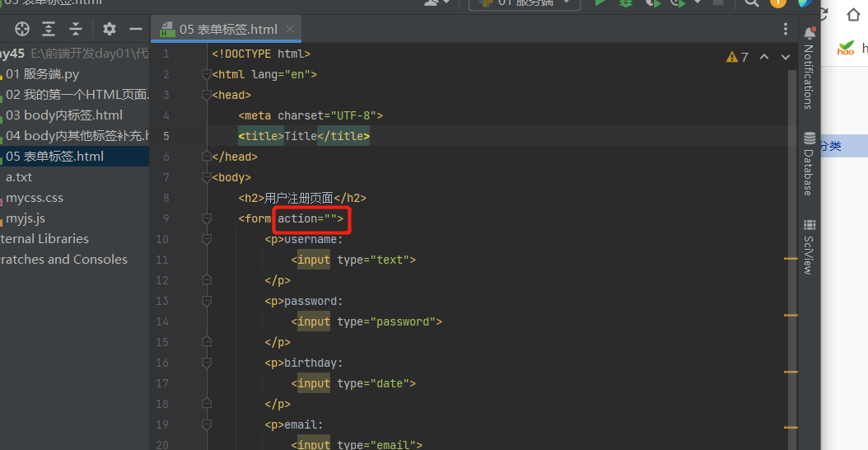This screenshot has height=450, width=868.
Task: Collapse the html tag fold on line 2
Action: [207, 74]
